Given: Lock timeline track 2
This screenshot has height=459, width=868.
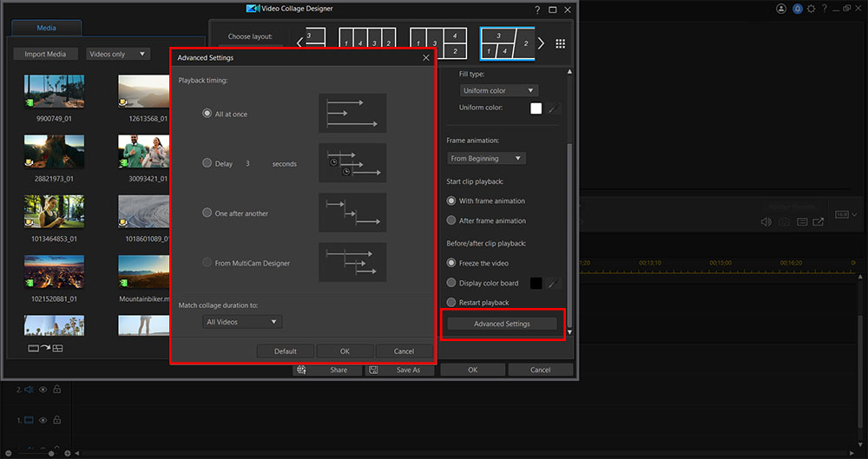Looking at the screenshot, I should pos(56,390).
